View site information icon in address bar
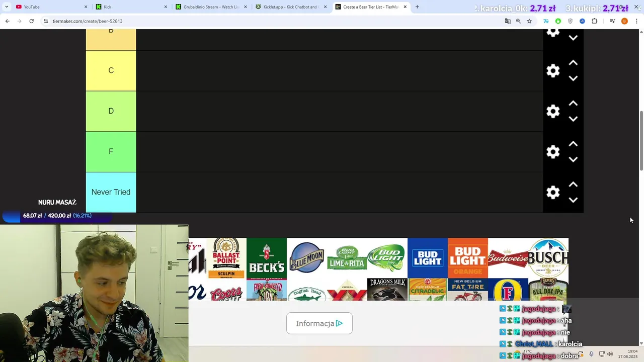644x362 pixels. [46, 21]
